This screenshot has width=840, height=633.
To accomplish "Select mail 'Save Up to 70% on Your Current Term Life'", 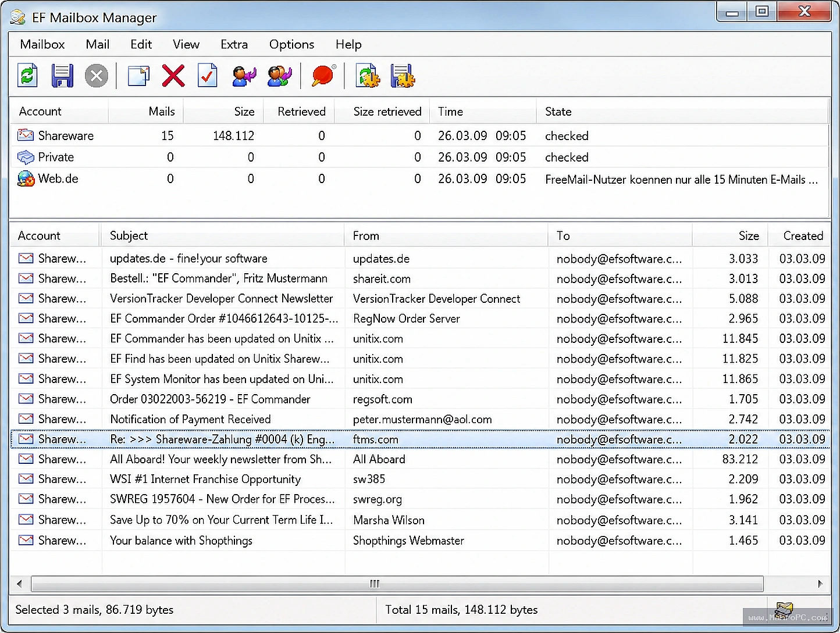I will [222, 520].
